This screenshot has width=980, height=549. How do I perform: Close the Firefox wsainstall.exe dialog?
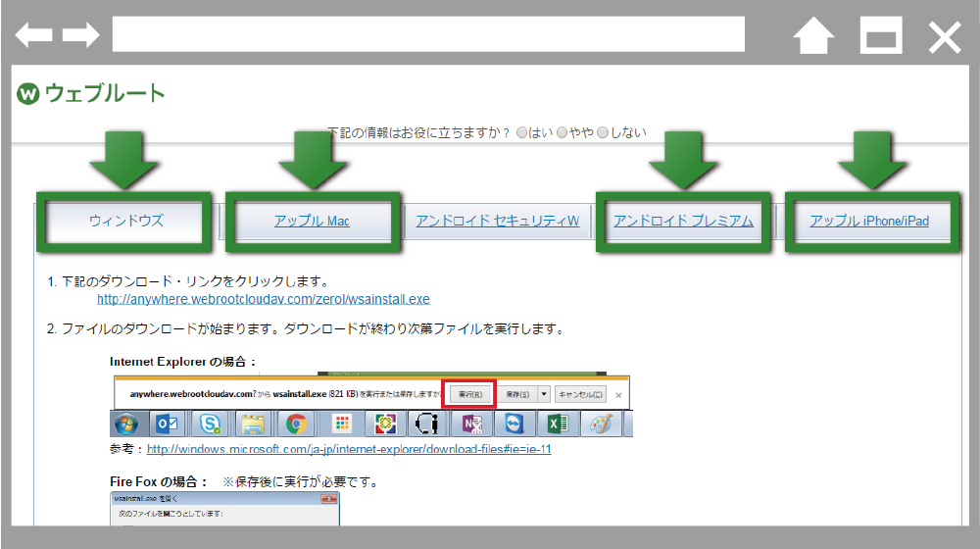[328, 499]
